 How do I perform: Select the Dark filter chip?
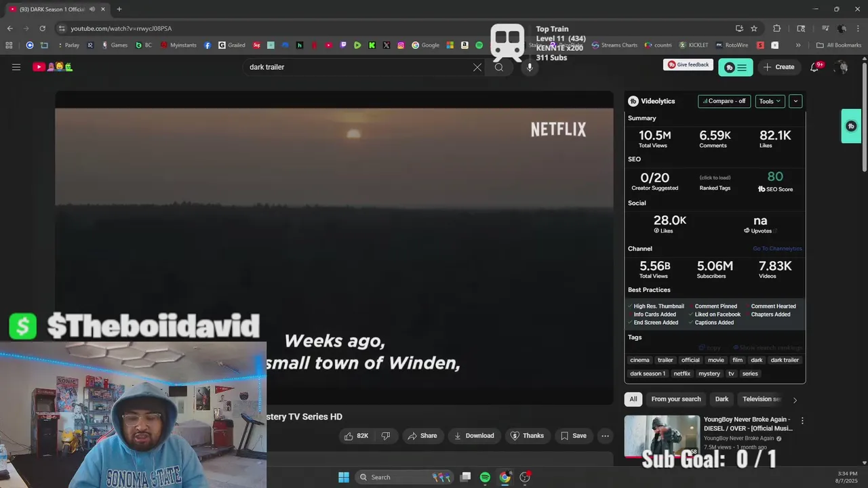(722, 399)
